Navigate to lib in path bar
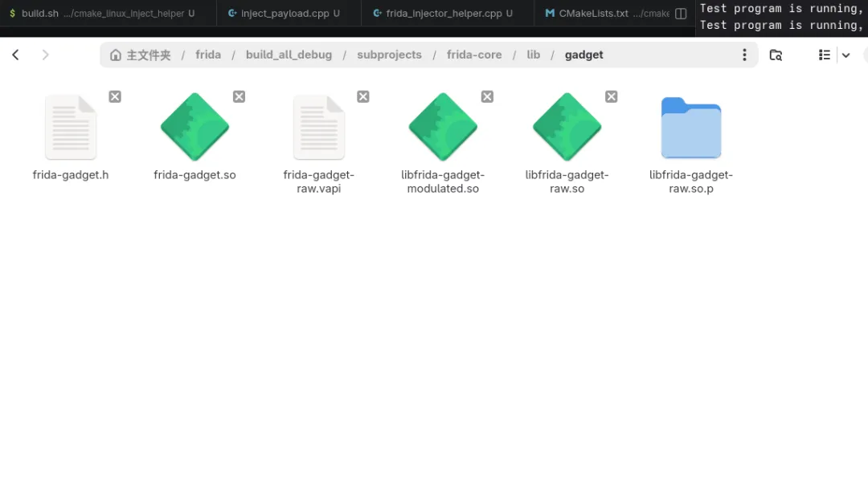This screenshot has width=868, height=489. click(533, 55)
